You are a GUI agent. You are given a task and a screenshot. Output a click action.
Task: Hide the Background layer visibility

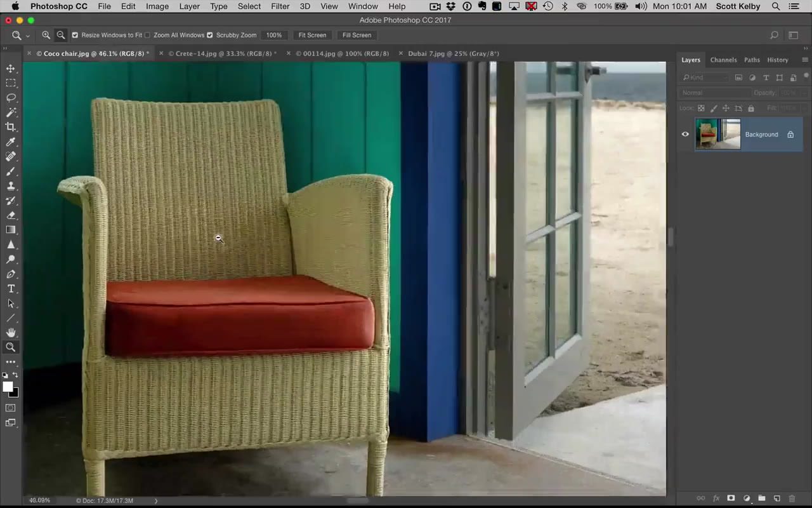point(685,134)
